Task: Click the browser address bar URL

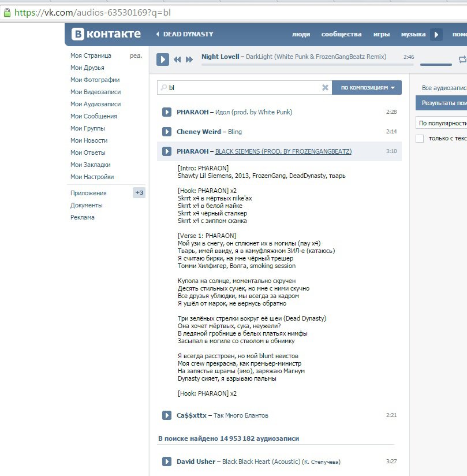Action: (92, 13)
